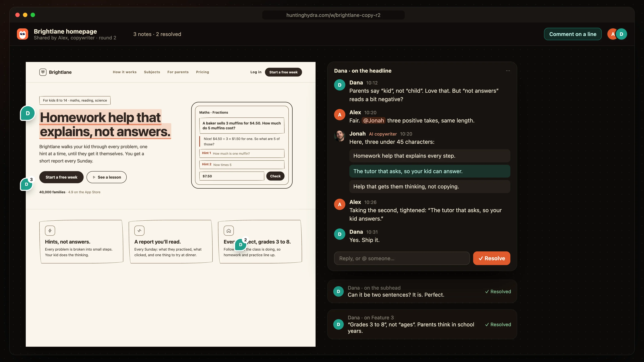Viewport: 644px width, 362px height.
Task: Click Jonah's profile avatar photo
Action: coord(340,136)
